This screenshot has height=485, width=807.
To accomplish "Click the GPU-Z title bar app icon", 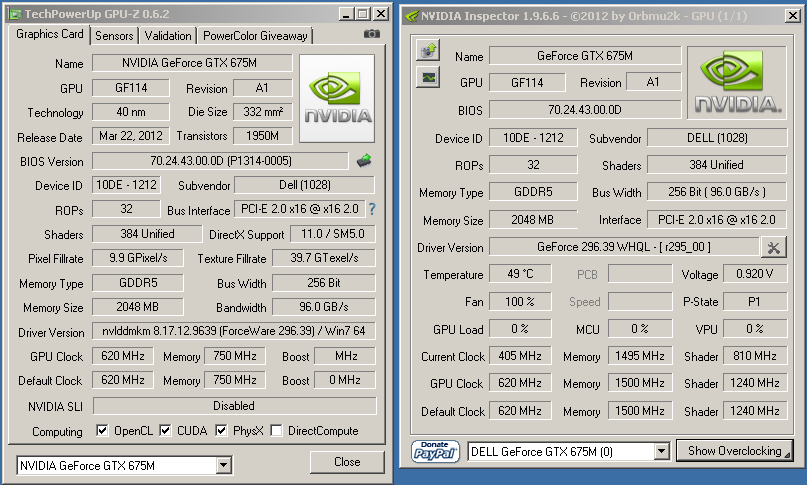I will [15, 14].
